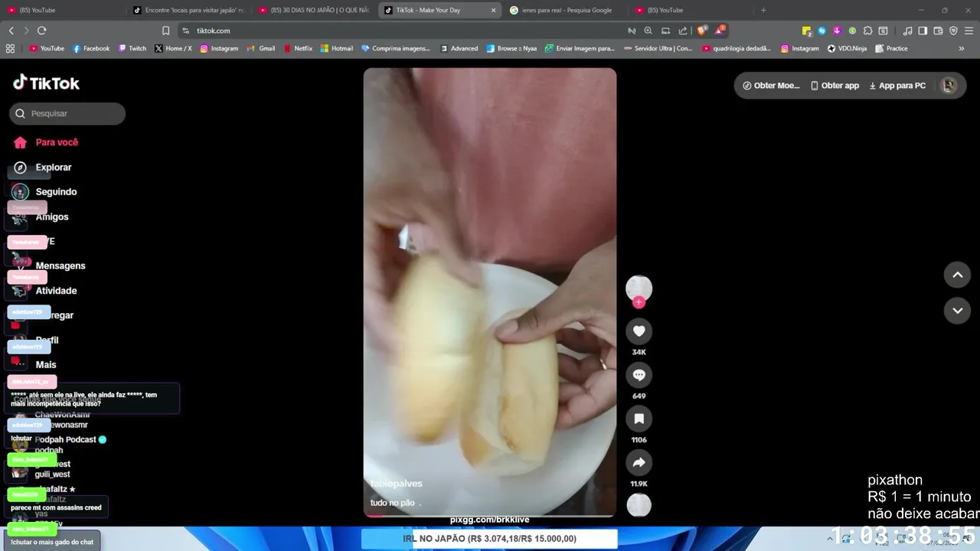Open the Netflix bookmark

click(x=298, y=48)
